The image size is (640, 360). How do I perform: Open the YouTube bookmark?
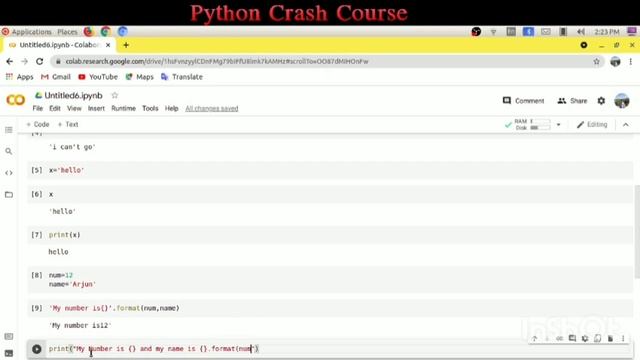click(98, 77)
